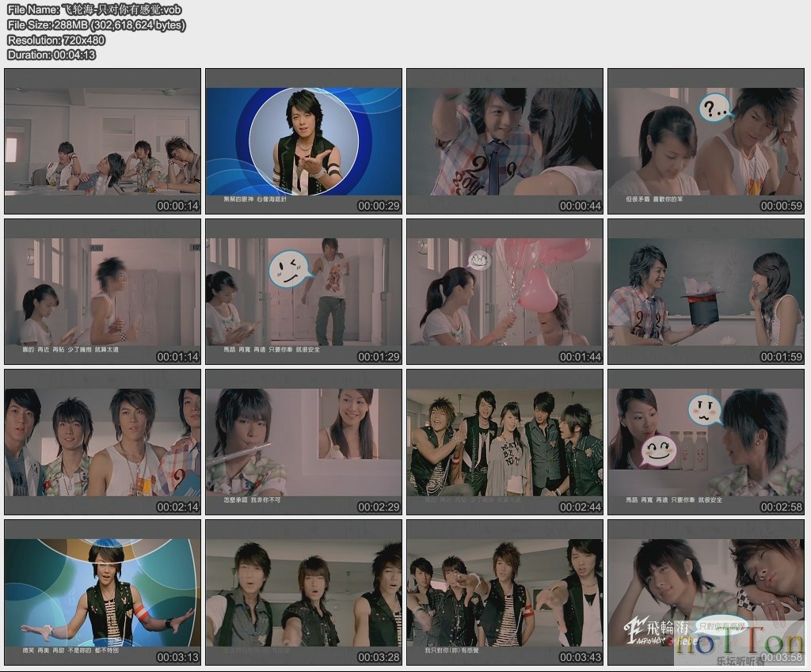Click the Resolution 720x480 text
Screen dimensions: 811x672
56,40
